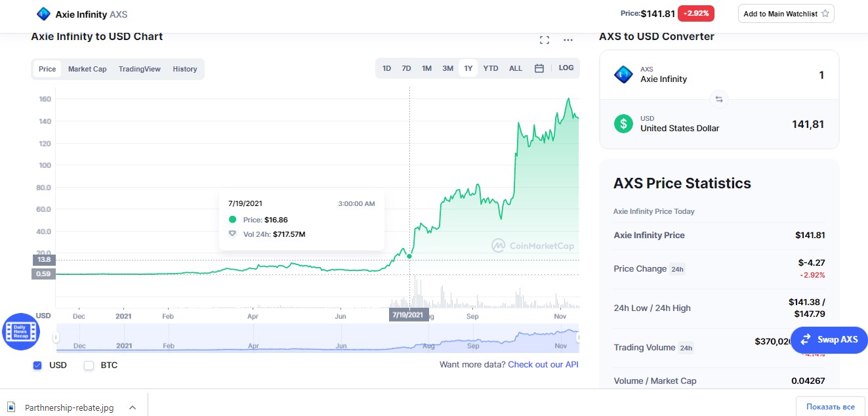
Task: Select the 1D time range
Action: 387,68
